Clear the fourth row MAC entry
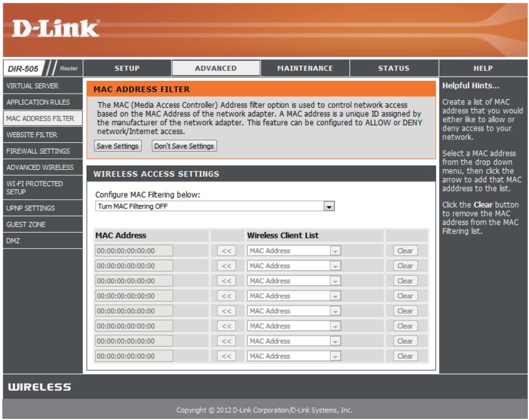Viewport: 529px width, 420px height. click(x=405, y=296)
